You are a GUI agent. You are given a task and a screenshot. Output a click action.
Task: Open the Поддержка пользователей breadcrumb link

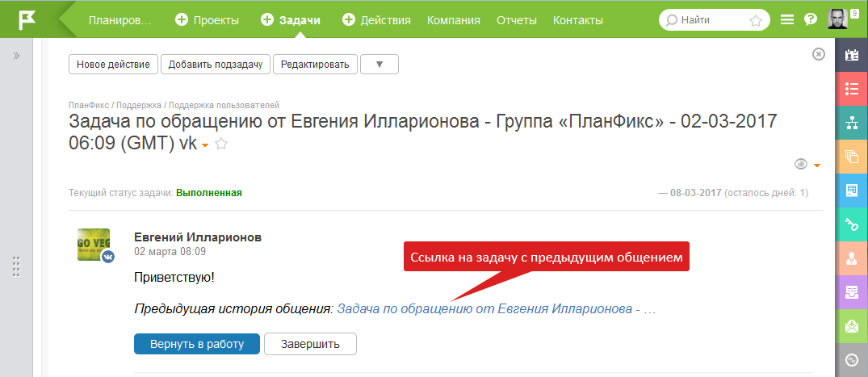pyautogui.click(x=224, y=105)
